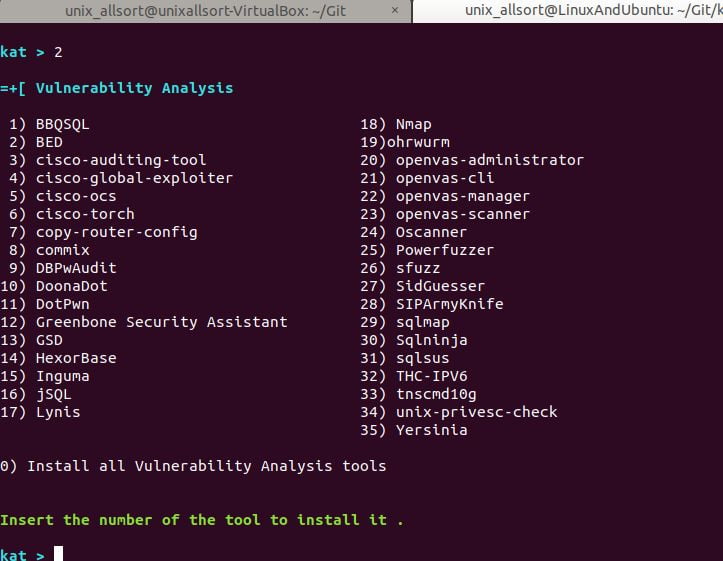Image resolution: width=723 pixels, height=561 pixels.
Task: Click the '1) BBQSQL' list entry
Action: coord(49,124)
